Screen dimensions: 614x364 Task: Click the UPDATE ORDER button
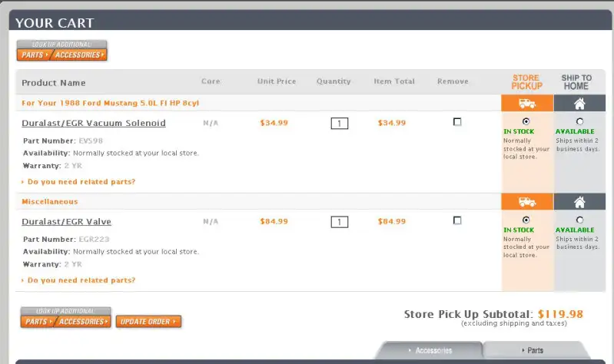tap(148, 322)
